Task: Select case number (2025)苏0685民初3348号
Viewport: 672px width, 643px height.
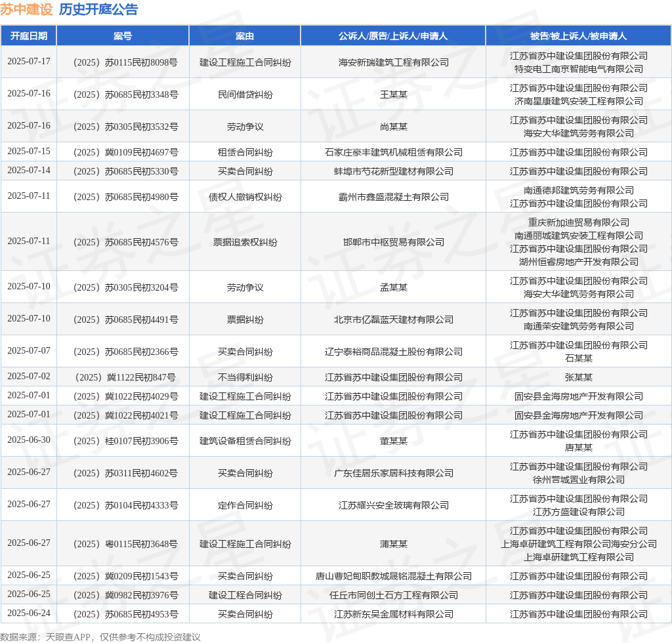Action: coord(125,94)
